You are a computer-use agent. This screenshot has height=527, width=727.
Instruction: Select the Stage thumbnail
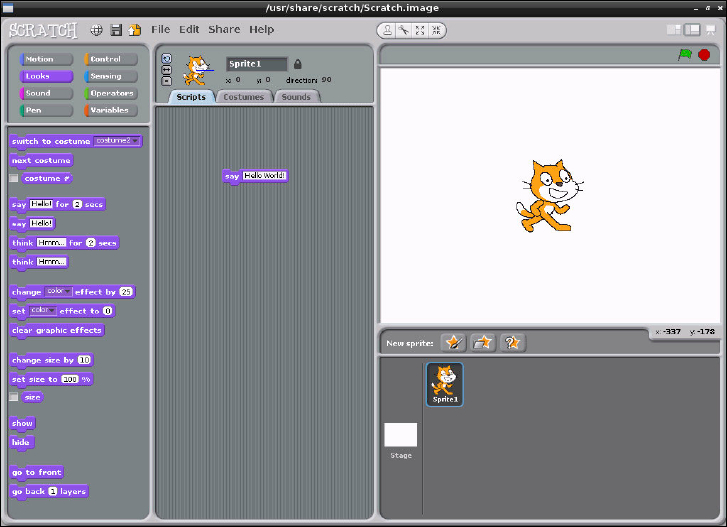(x=400, y=435)
